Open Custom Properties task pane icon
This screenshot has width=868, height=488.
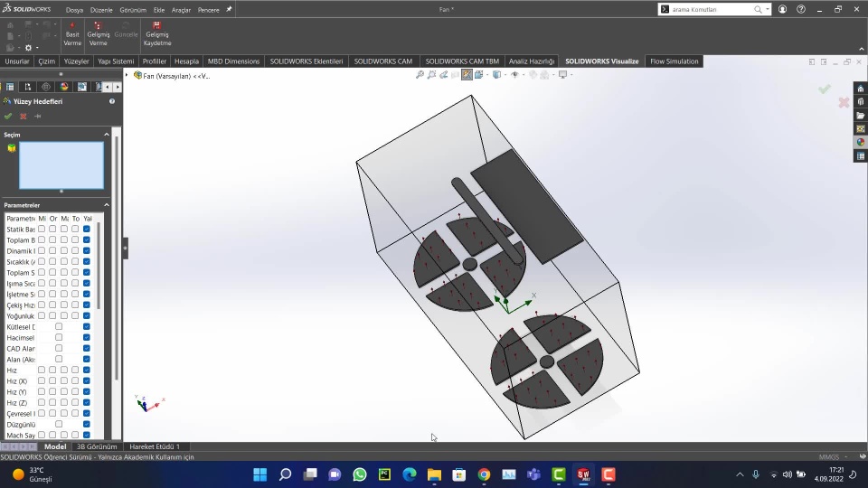point(860,156)
